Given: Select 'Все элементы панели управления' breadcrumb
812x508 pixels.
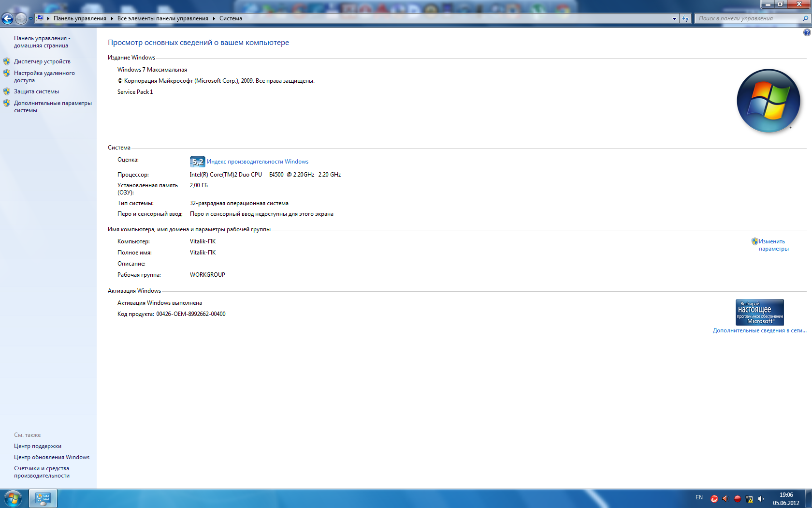Looking at the screenshot, I should 163,18.
